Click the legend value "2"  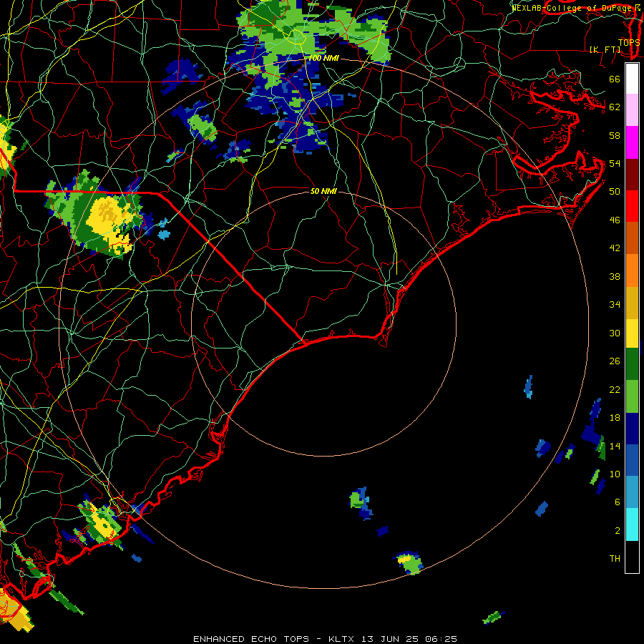point(617,531)
